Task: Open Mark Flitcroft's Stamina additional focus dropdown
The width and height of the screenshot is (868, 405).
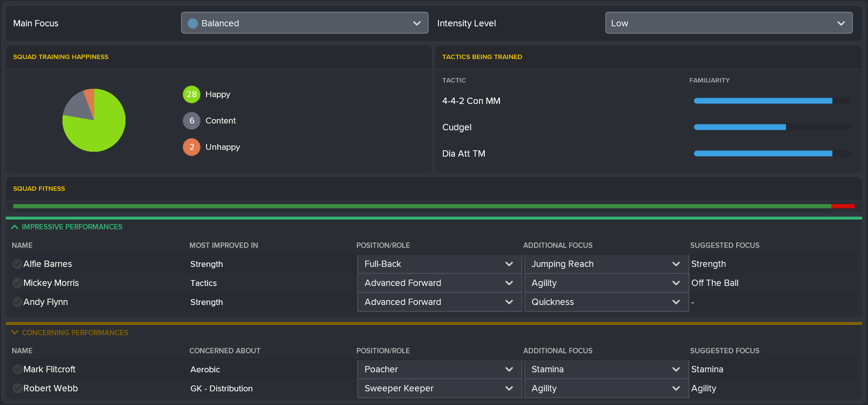Action: (606, 369)
